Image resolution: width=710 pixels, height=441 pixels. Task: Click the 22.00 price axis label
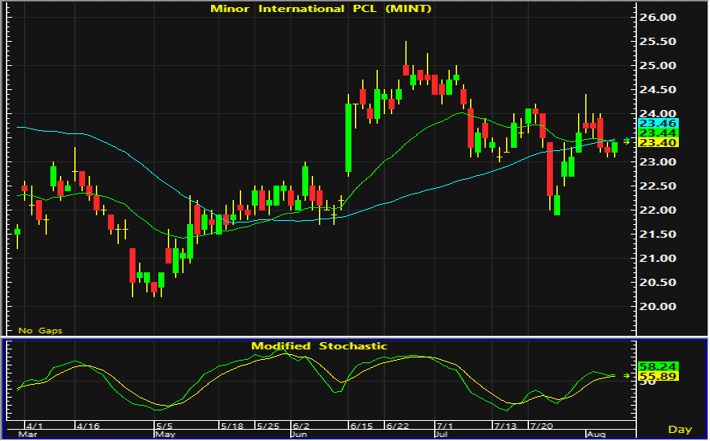(657, 210)
